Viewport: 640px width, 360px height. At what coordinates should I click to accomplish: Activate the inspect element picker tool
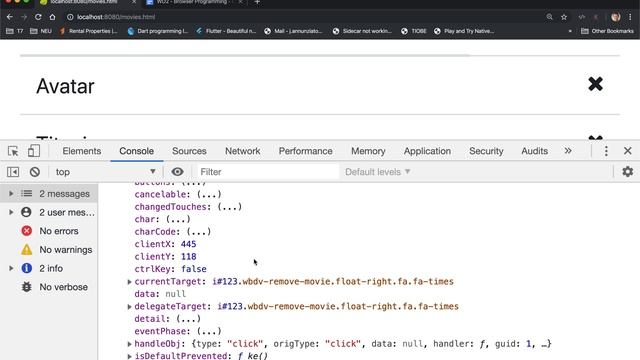tap(13, 151)
